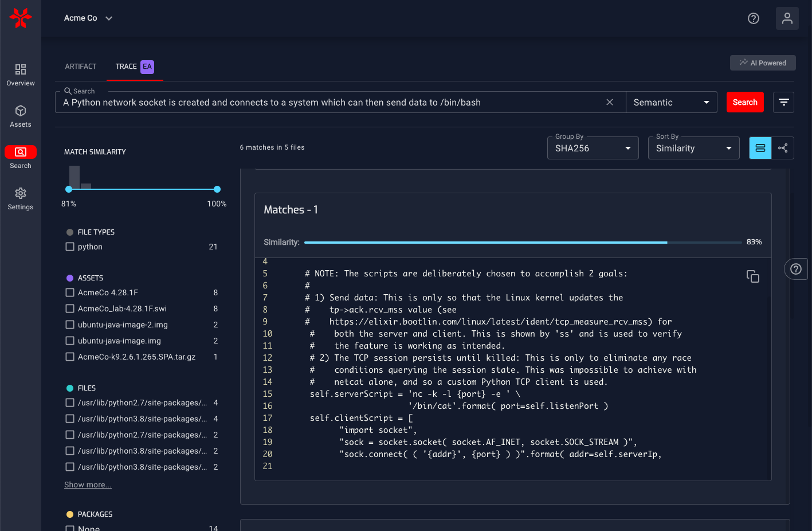Change search mode via the Semantic dropdown
This screenshot has height=531, width=812.
coord(671,101)
